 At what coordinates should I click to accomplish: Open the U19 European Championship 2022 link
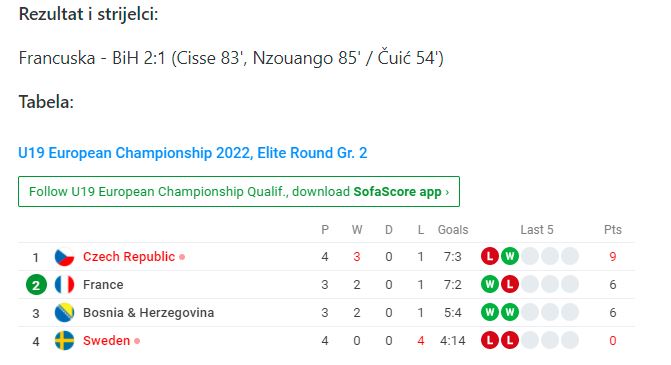pyautogui.click(x=193, y=153)
